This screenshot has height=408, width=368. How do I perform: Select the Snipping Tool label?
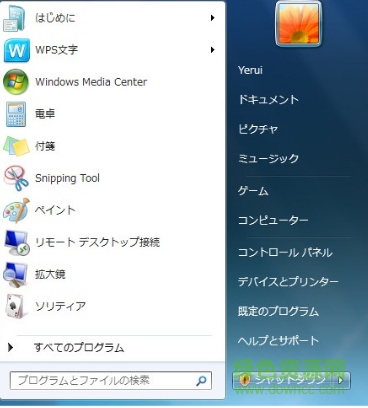click(67, 178)
